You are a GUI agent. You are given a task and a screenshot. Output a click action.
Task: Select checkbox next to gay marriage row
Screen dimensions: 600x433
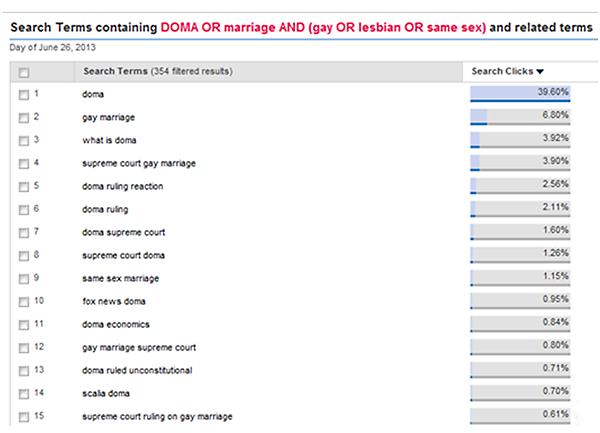[24, 117]
